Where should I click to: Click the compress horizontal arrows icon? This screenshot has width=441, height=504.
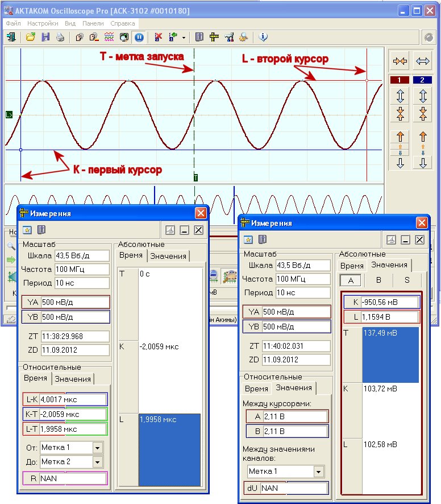click(x=400, y=61)
